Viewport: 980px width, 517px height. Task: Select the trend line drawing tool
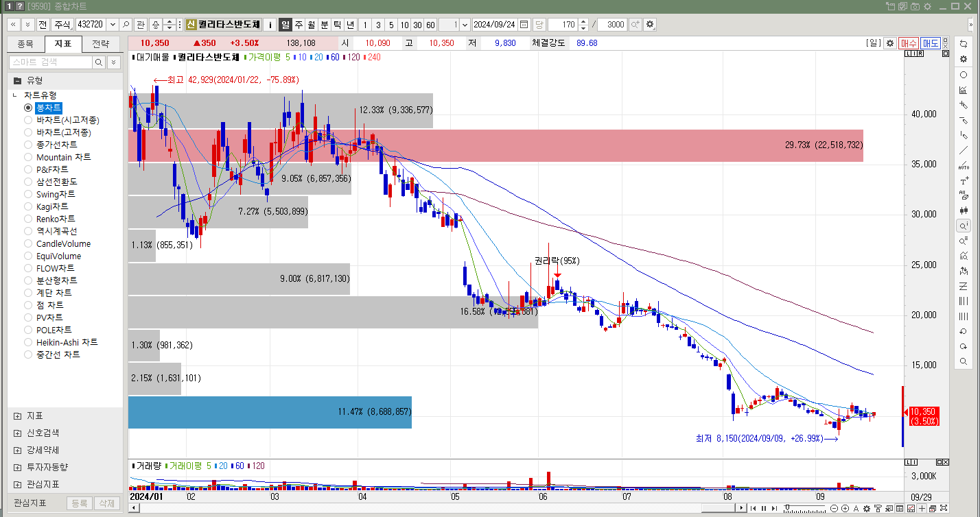pyautogui.click(x=964, y=150)
